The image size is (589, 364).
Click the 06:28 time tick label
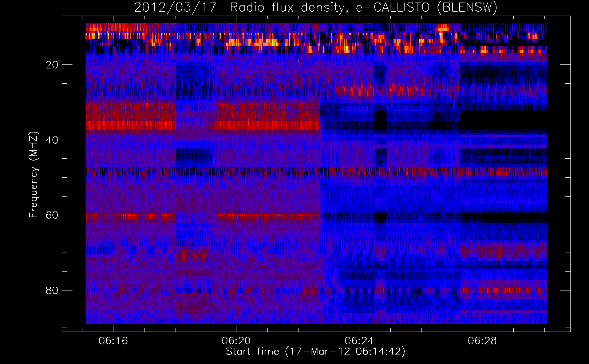482,341
